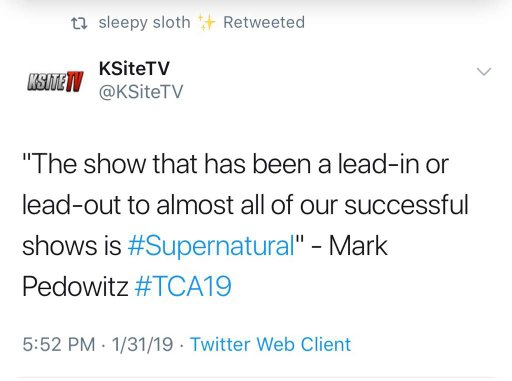The image size is (512, 381).
Task: Click the word Pedowitz in the tweet
Action: 75,286
